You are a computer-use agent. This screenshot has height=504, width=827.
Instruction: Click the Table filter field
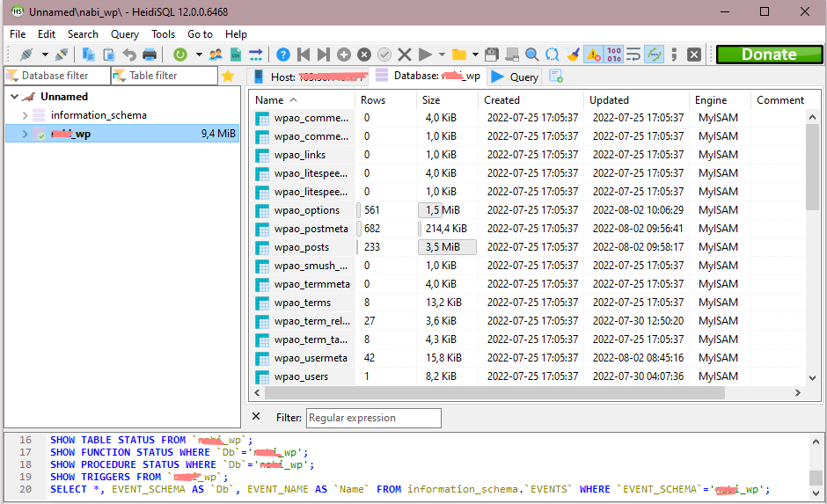click(x=165, y=76)
